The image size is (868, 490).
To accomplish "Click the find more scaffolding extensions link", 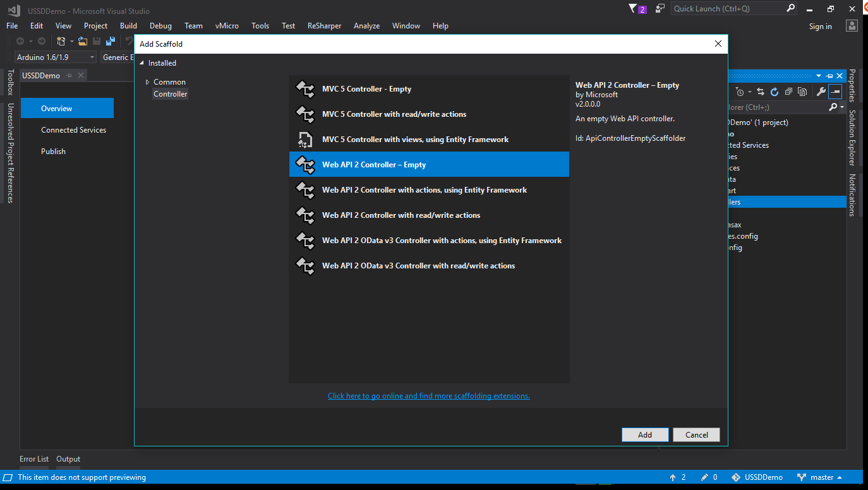I will pos(429,396).
